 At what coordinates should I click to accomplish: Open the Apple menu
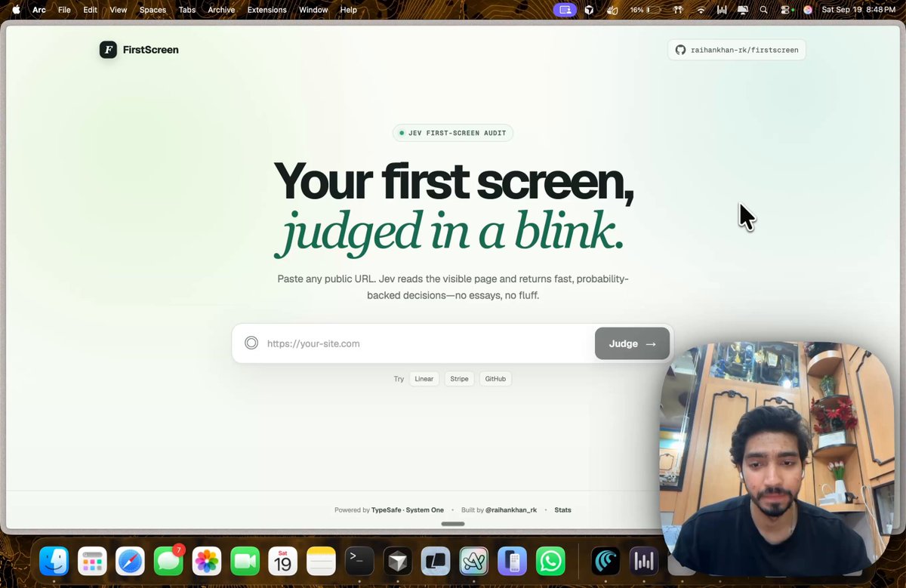coord(16,10)
